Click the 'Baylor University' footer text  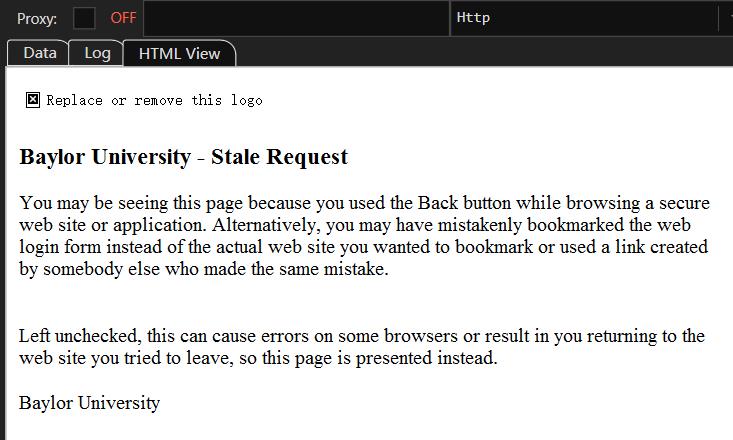89,403
